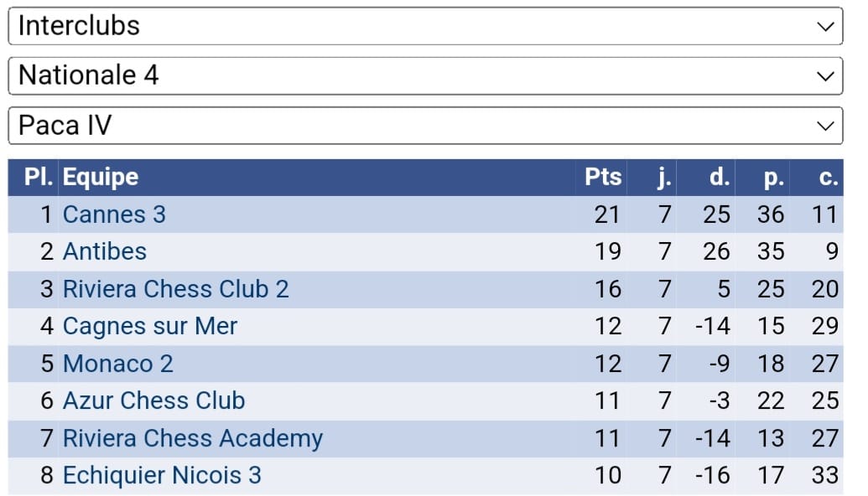Open the Antibes team link
The image size is (868, 496).
[x=105, y=251]
